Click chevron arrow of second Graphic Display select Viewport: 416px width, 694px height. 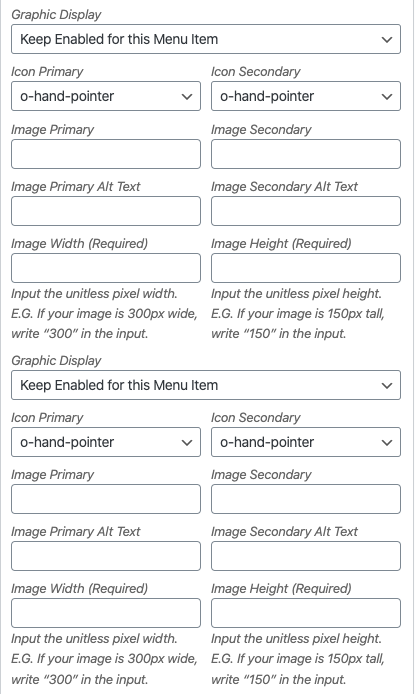(387, 386)
